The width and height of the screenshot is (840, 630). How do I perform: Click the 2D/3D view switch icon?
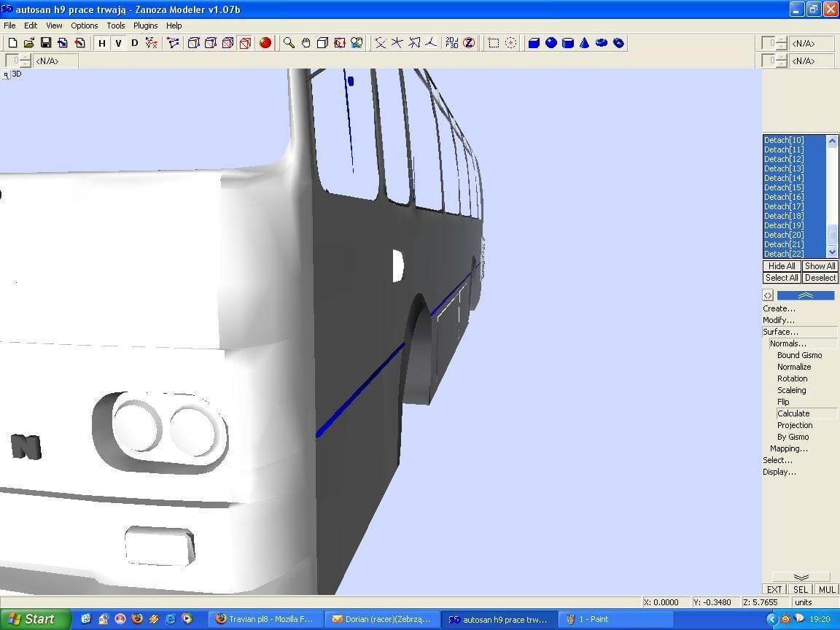[x=451, y=43]
